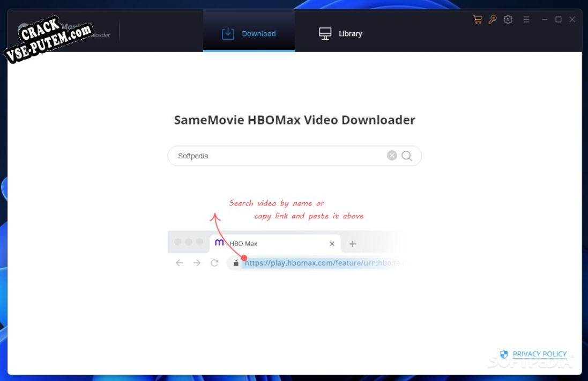
Task: Click the search box containing Softpedia
Action: [294, 156]
